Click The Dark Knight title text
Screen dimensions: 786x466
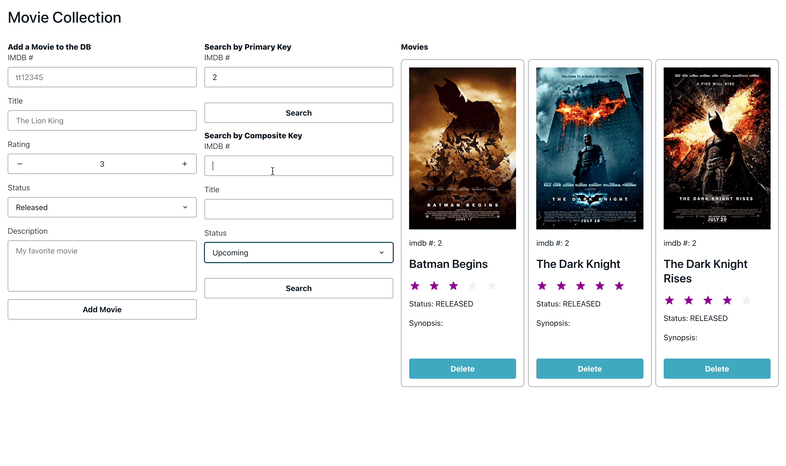pos(578,264)
